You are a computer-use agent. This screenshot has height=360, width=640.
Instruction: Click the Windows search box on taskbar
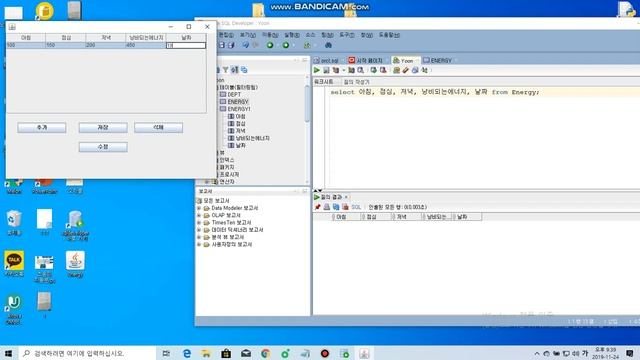[x=88, y=353]
